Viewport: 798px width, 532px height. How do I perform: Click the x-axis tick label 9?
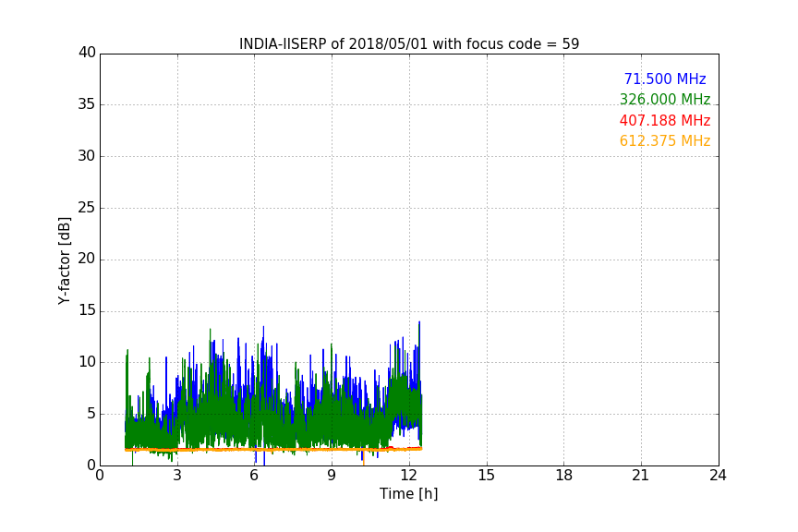[332, 476]
